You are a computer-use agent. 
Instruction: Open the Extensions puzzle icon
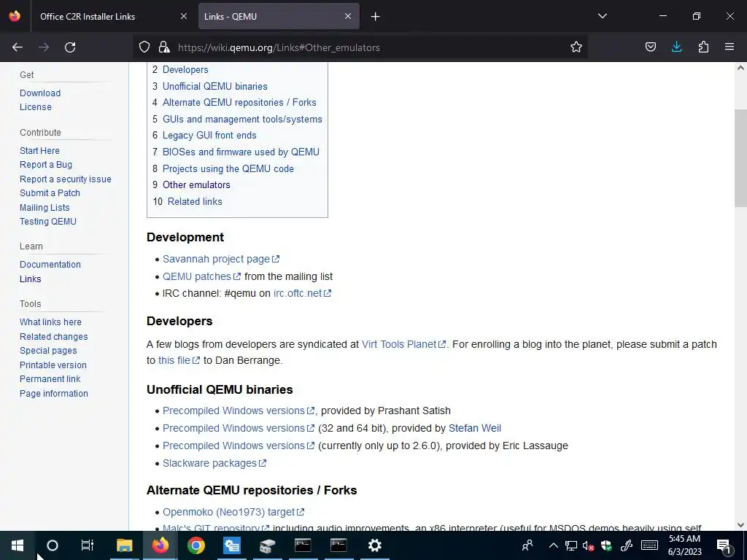(x=703, y=47)
